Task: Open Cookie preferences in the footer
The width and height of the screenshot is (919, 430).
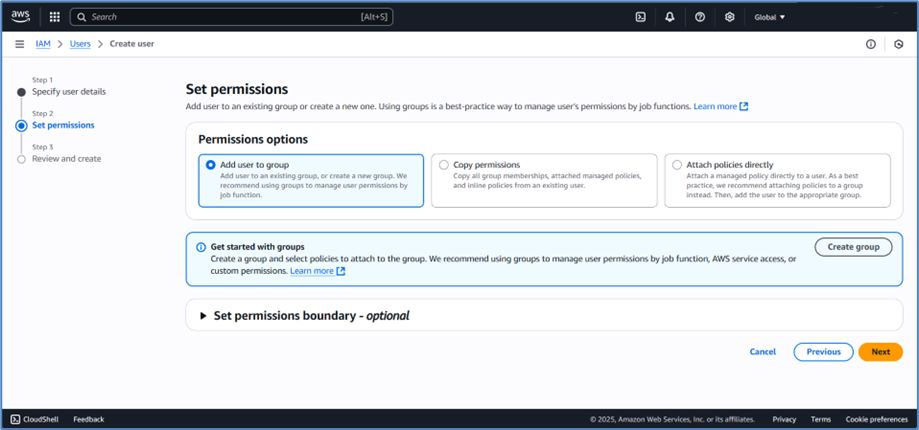Action: pyautogui.click(x=874, y=419)
